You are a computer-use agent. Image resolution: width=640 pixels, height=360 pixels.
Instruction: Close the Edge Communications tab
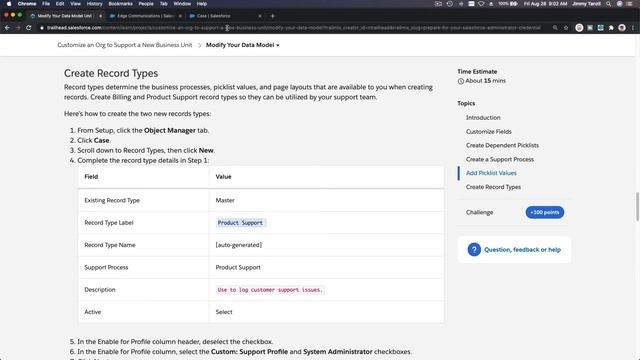pyautogui.click(x=180, y=16)
